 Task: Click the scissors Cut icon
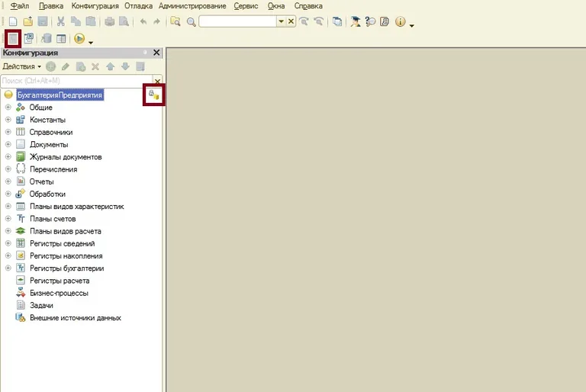point(61,22)
